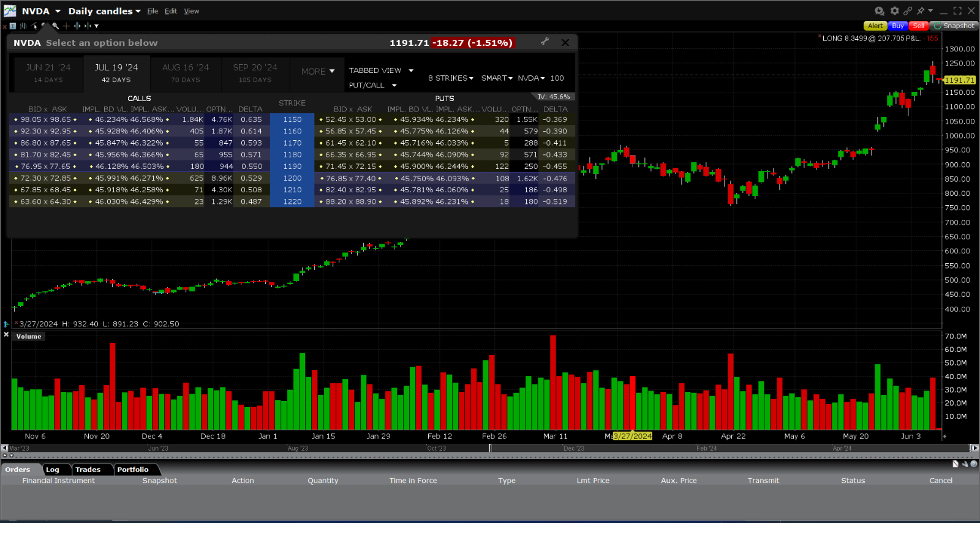The width and height of the screenshot is (980, 551).
Task: Toggle the crosshair cursor tool
Action: pos(66,26)
